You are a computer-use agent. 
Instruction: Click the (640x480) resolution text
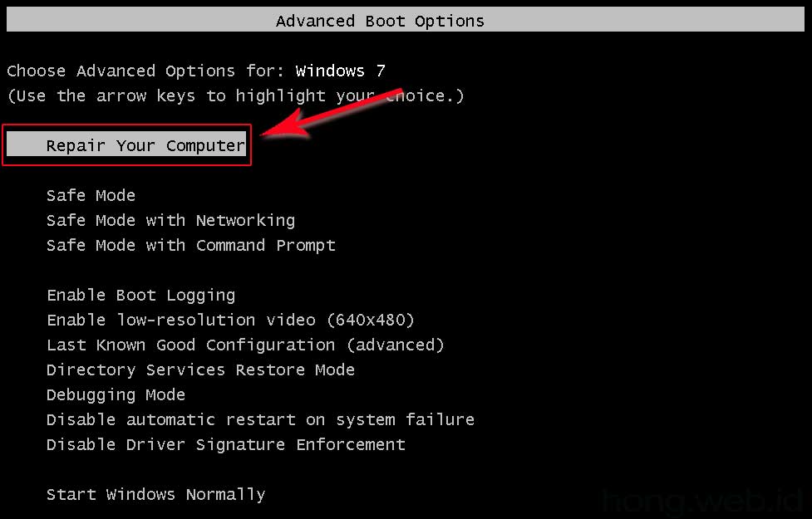(x=370, y=321)
